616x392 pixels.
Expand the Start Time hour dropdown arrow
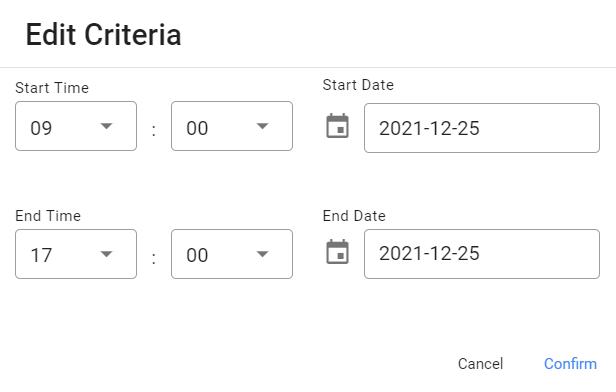[106, 126]
